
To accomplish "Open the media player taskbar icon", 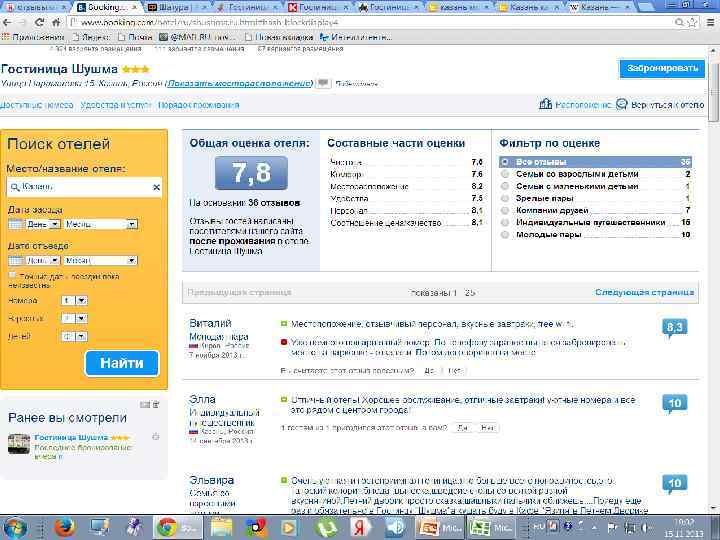I will pyautogui.click(x=290, y=528).
